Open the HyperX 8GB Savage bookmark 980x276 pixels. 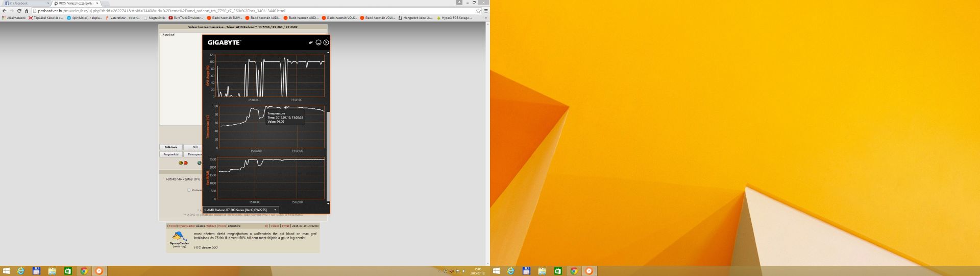[454, 18]
